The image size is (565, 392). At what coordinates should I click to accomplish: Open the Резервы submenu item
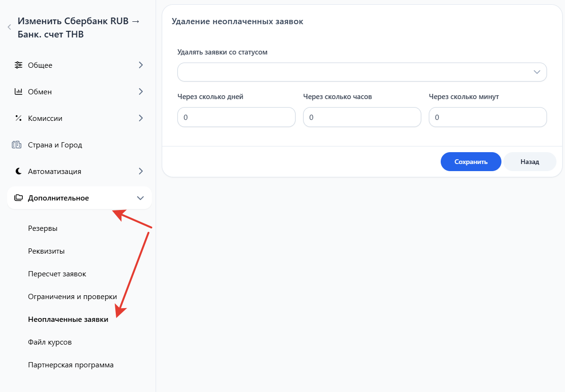click(x=43, y=228)
